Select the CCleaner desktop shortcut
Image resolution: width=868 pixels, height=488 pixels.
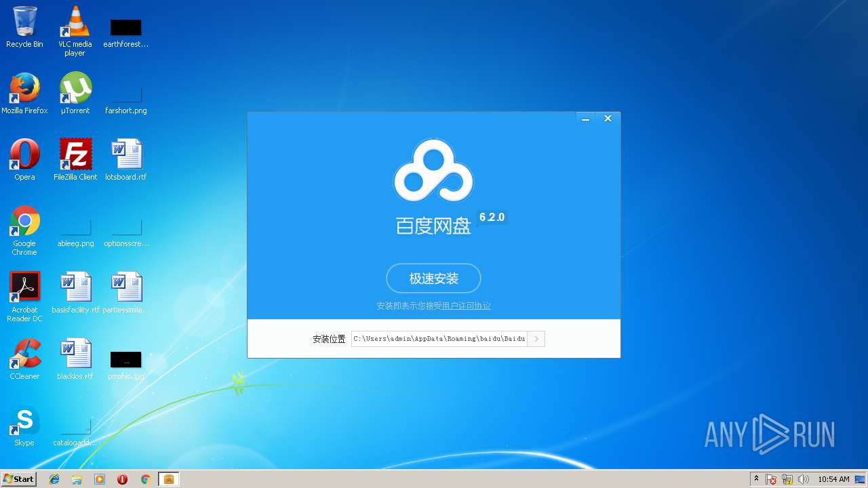coord(24,359)
